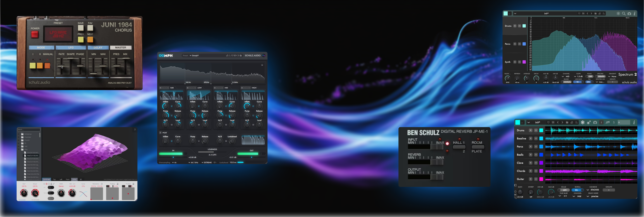
Task: Turn off the SCROLL toggle in oscilloscope
Action: [x=578, y=190]
